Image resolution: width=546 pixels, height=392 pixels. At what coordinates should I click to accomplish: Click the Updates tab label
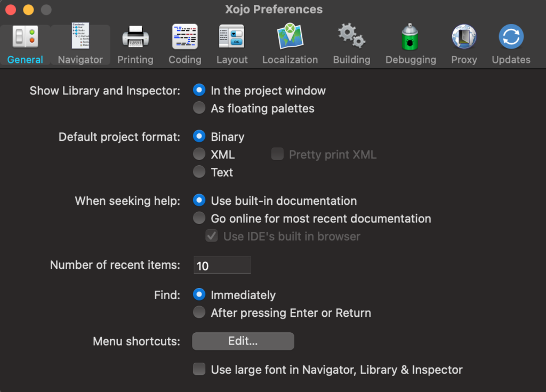[511, 60]
